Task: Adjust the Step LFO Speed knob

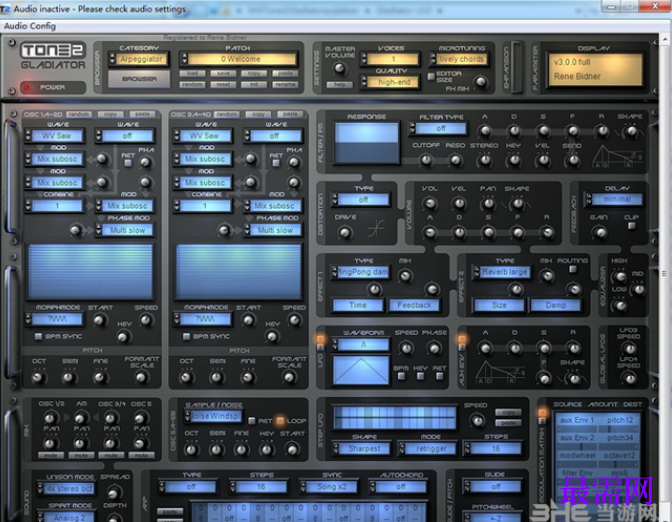Action: point(476,420)
